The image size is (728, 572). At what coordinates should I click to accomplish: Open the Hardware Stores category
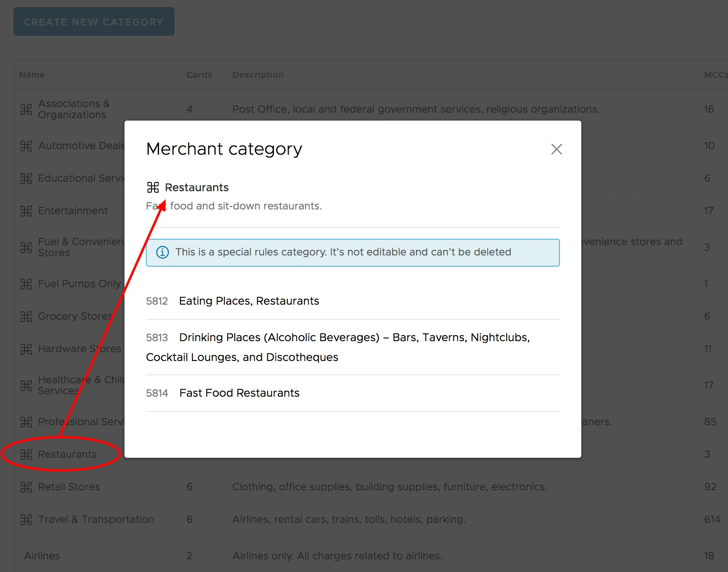80,349
